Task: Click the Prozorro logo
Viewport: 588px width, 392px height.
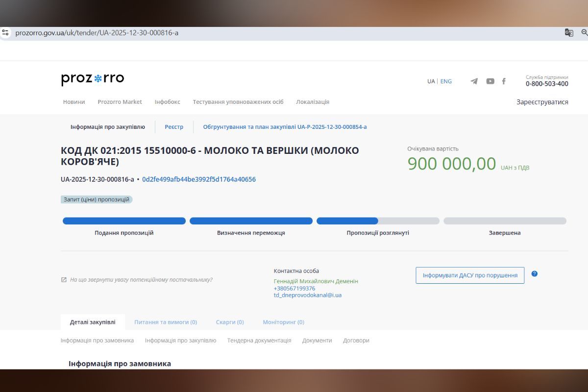Action: point(93,78)
